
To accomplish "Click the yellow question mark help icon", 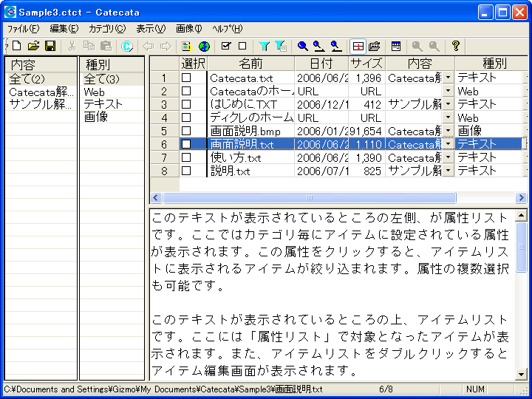I will [x=456, y=46].
